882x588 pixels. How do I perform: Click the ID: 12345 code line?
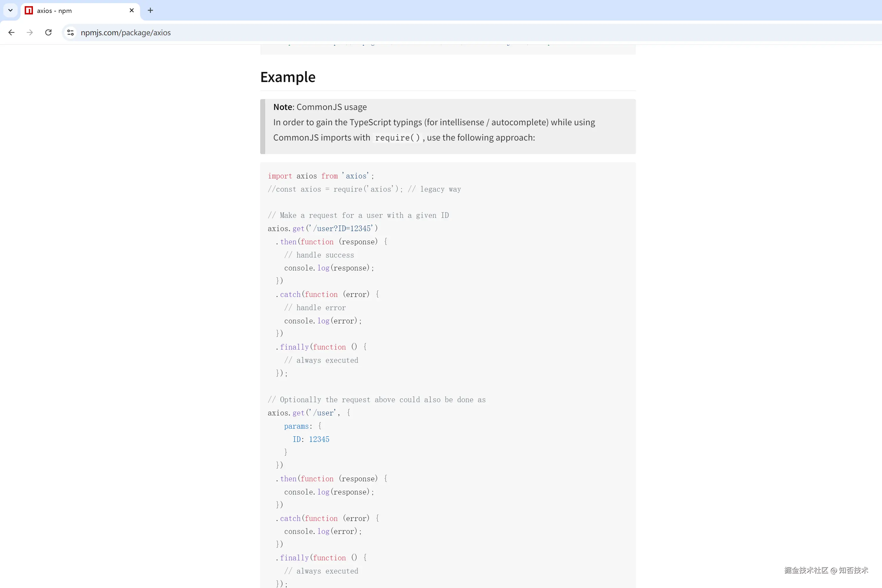[311, 440]
